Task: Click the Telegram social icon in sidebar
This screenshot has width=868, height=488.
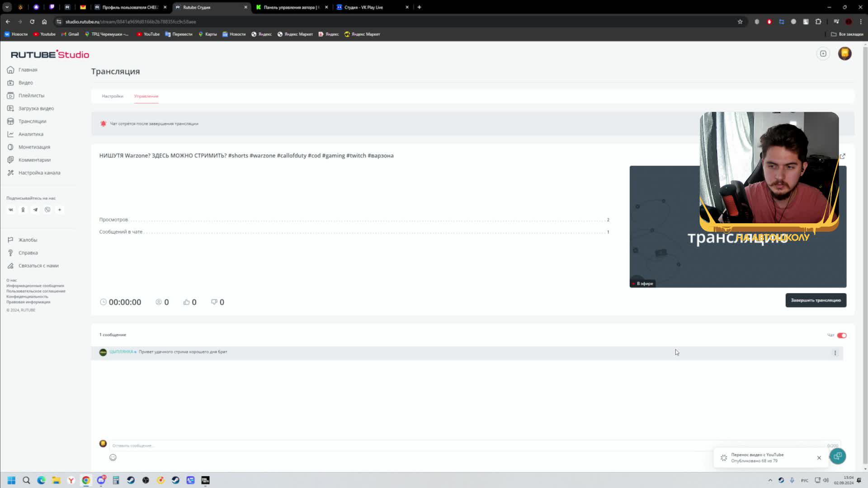Action: (35, 210)
